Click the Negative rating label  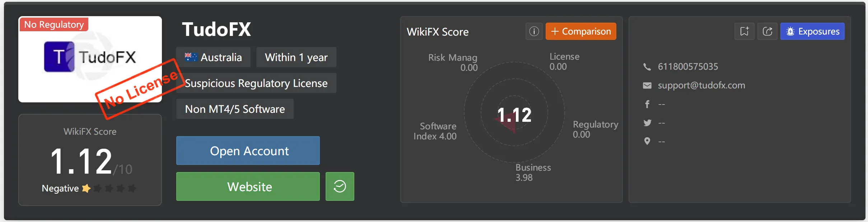[60, 188]
